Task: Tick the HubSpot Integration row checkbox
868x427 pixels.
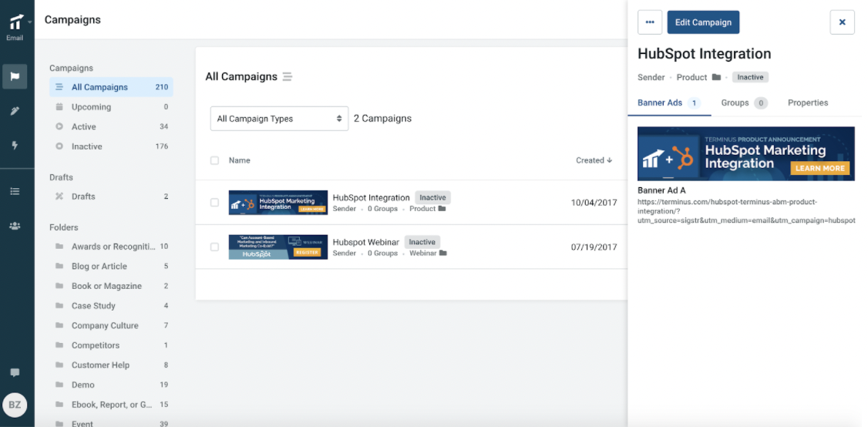Action: coord(214,203)
